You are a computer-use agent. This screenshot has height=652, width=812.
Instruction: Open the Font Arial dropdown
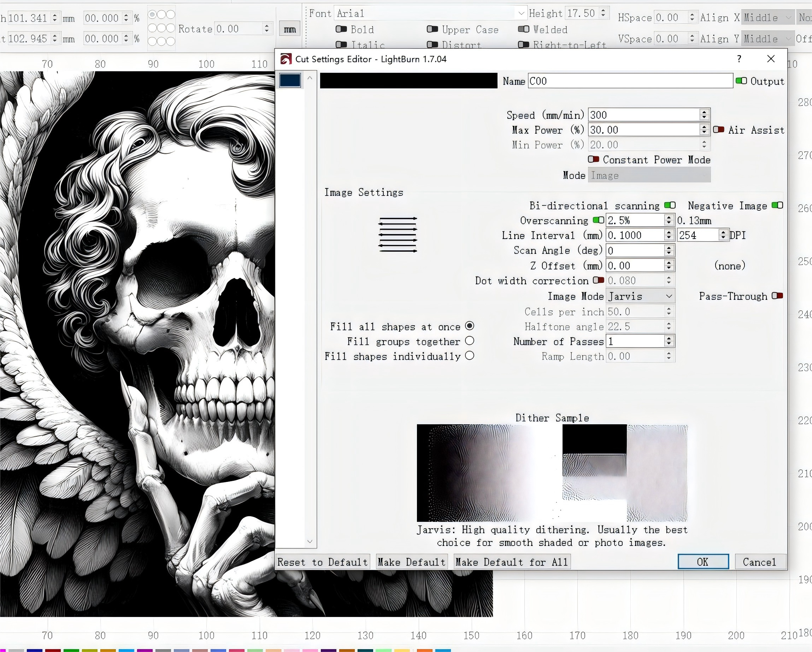click(x=430, y=13)
